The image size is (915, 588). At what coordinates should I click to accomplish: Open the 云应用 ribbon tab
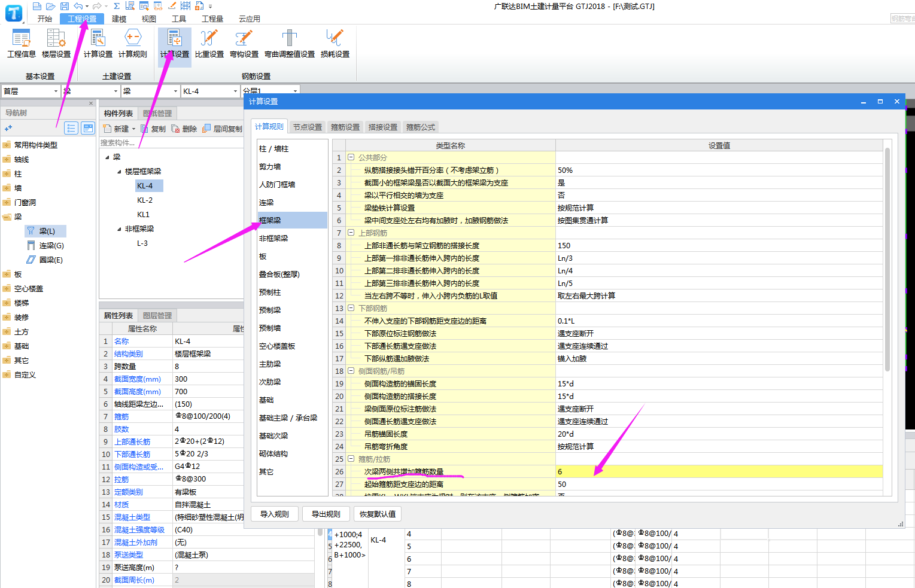point(250,19)
